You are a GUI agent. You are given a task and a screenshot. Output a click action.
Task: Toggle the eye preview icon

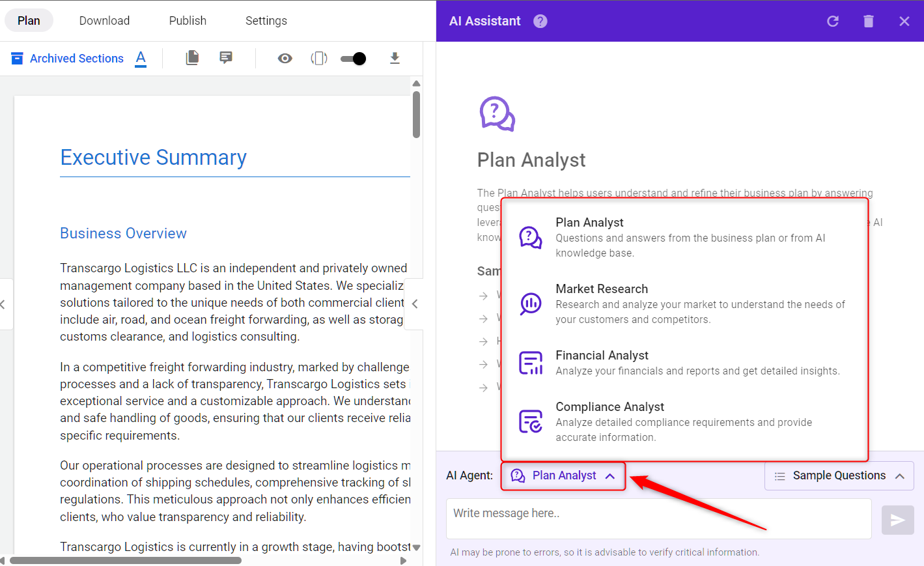pos(285,59)
